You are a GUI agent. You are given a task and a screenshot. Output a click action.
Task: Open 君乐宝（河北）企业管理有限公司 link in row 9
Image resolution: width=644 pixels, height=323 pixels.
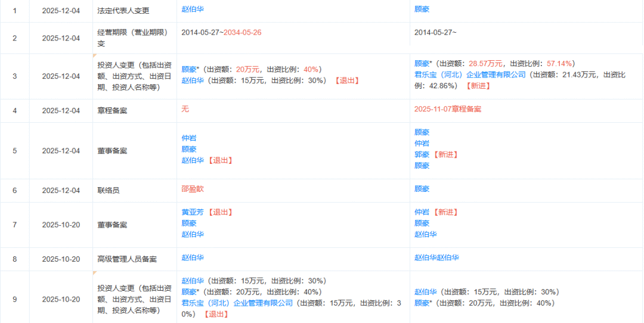(x=237, y=303)
